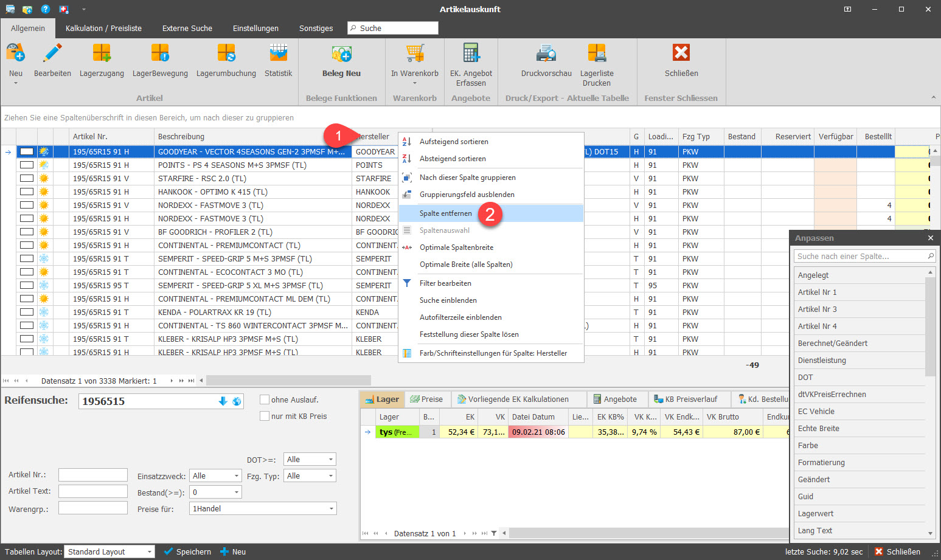
Task: Open the DOT>=: dropdown
Action: coord(331,460)
